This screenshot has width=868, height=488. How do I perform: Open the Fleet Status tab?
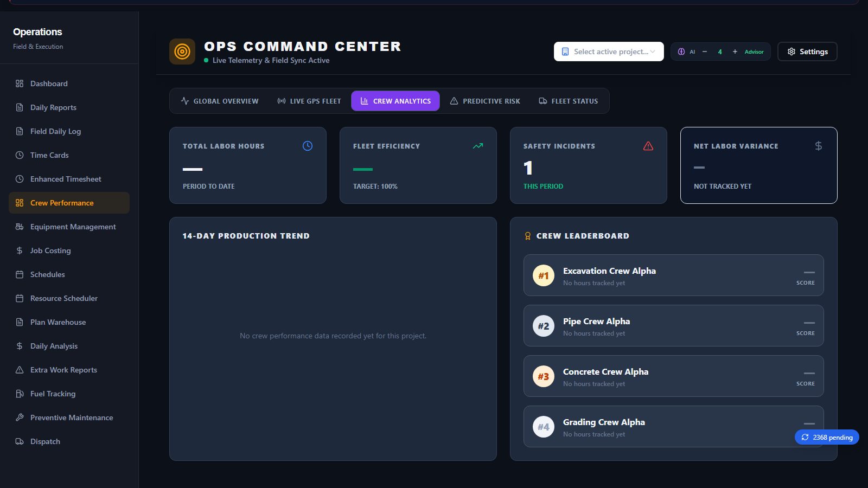point(569,101)
